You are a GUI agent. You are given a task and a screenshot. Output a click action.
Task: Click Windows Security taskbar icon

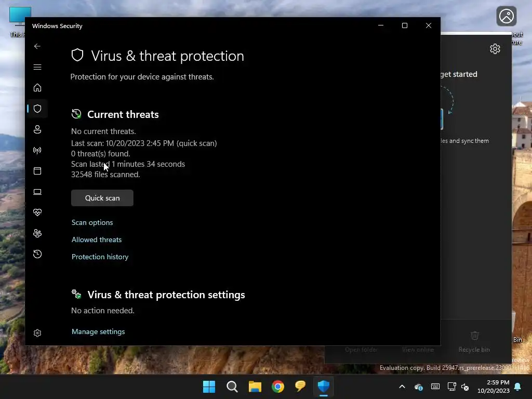(x=324, y=387)
